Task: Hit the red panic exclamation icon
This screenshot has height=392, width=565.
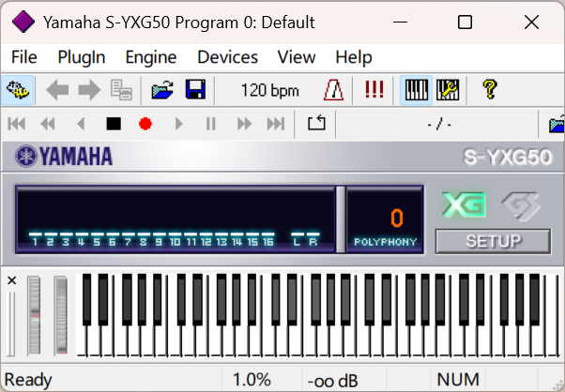Action: click(374, 89)
